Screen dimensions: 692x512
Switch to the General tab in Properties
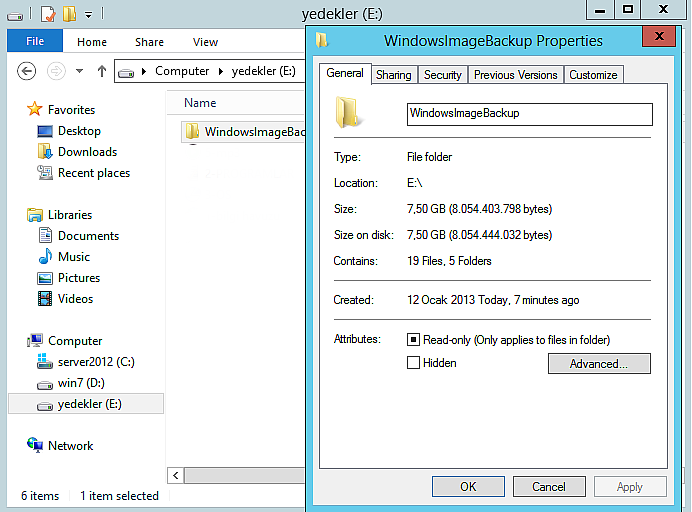[x=345, y=73]
